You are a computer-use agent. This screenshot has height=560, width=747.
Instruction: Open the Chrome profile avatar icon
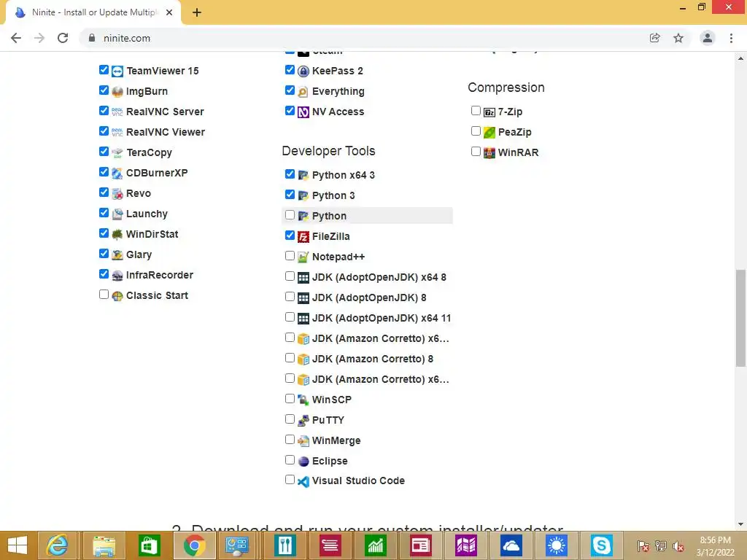pos(708,38)
